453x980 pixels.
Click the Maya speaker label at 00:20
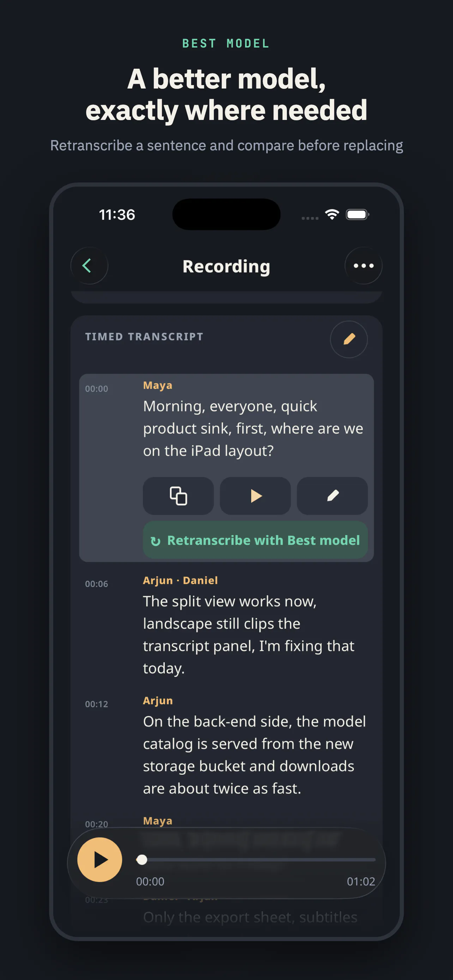(x=158, y=821)
